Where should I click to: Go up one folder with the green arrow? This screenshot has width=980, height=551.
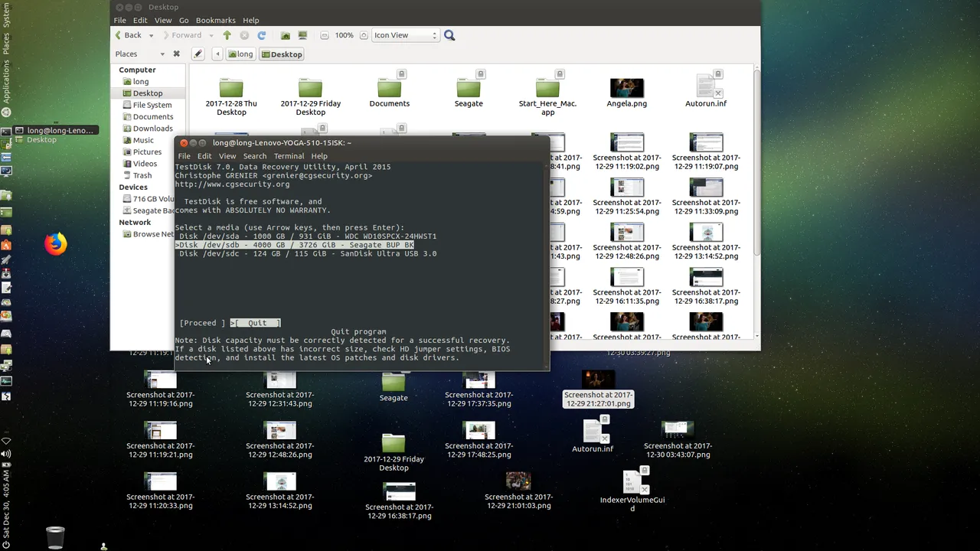tap(227, 35)
